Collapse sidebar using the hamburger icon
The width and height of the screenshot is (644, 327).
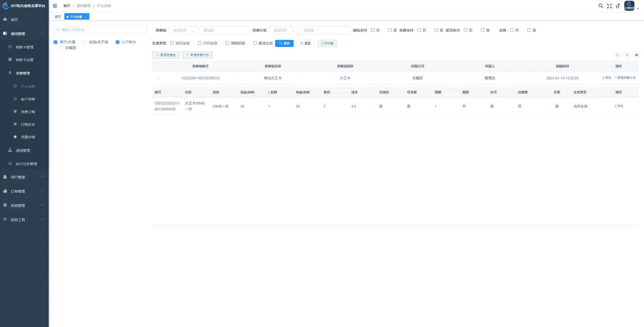(x=55, y=6)
